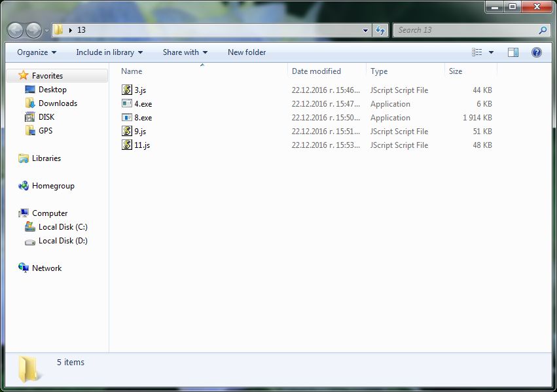Click the Forward navigation arrow button
Screen dimensions: 557x392
33,30
